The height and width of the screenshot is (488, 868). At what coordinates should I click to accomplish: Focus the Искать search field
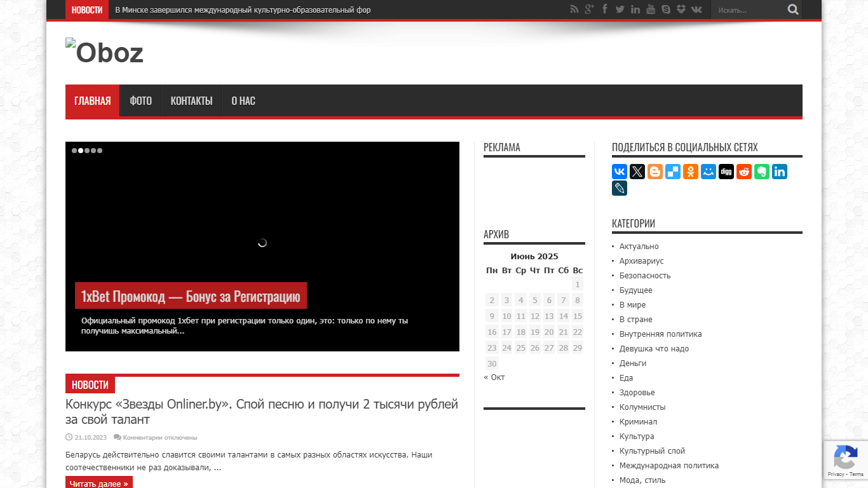(750, 10)
